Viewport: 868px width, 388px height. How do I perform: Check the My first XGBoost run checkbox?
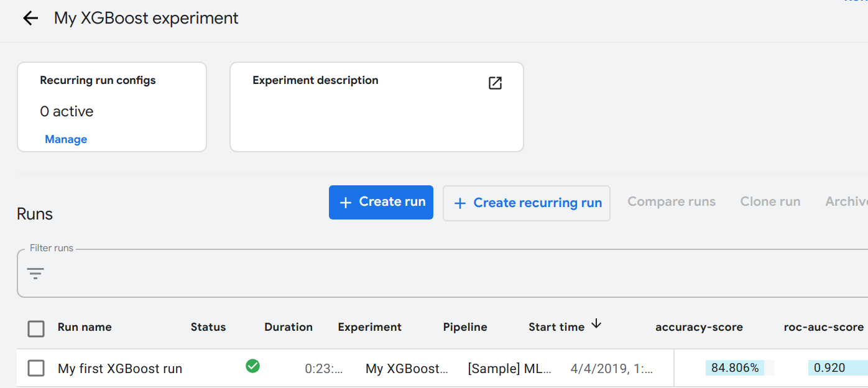[x=36, y=368]
